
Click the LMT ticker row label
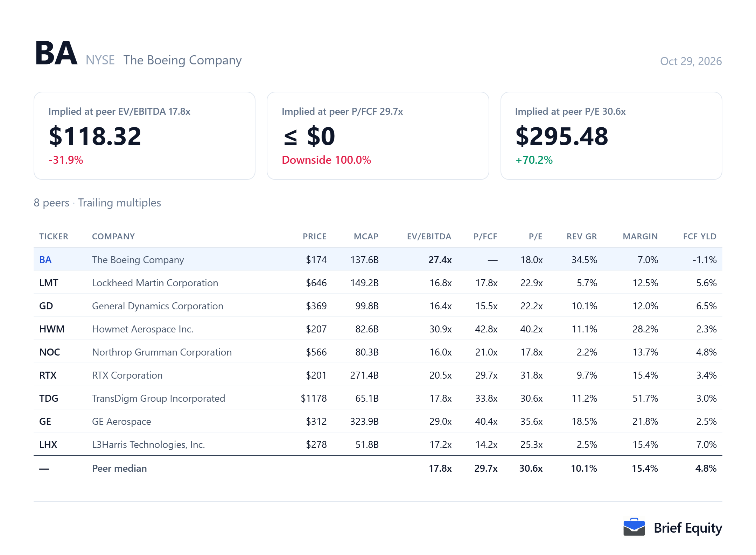pyautogui.click(x=49, y=283)
